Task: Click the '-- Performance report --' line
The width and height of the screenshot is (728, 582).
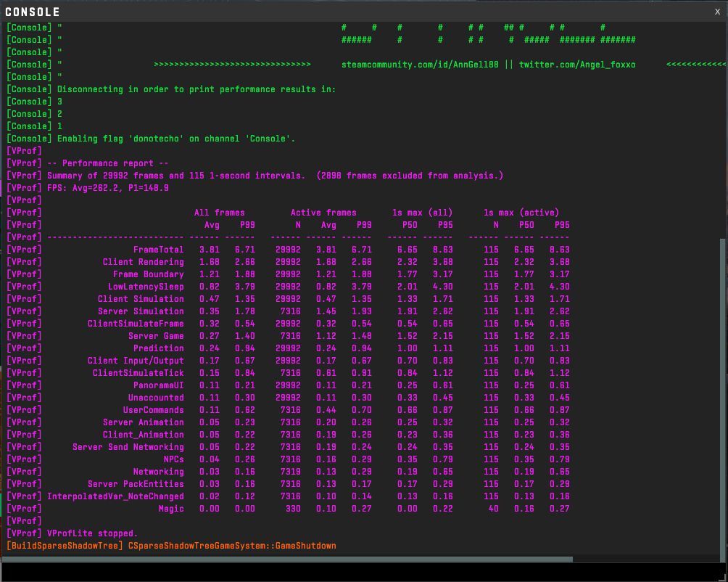Action: 108,163
